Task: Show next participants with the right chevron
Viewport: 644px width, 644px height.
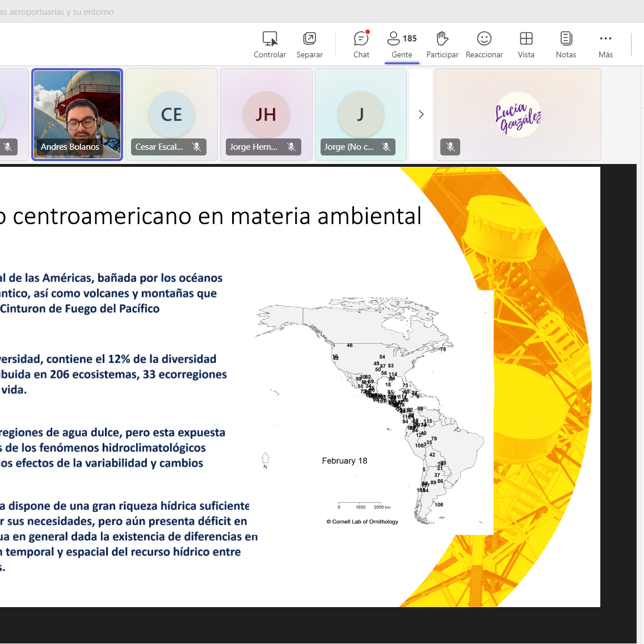Action: point(421,115)
